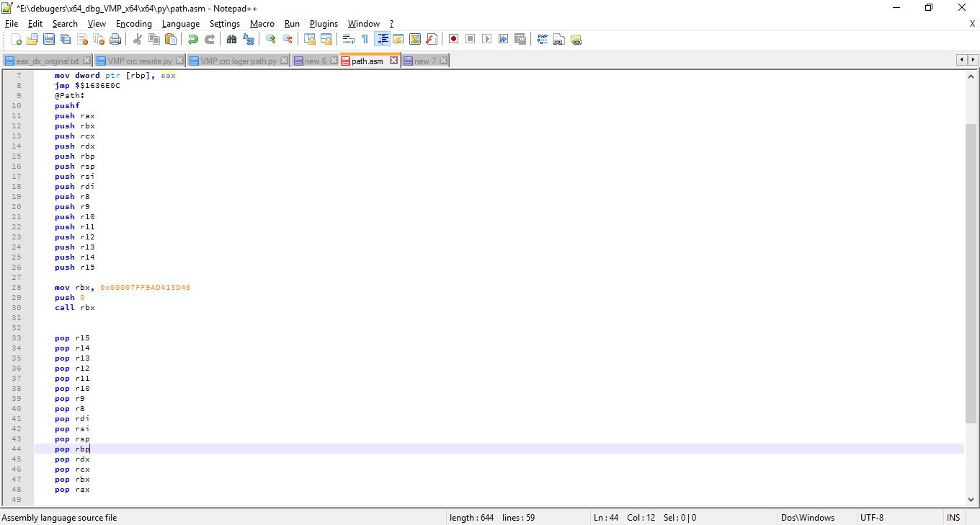980x525 pixels.
Task: Open the Replace dialog from the toolbar
Action: 249,40
